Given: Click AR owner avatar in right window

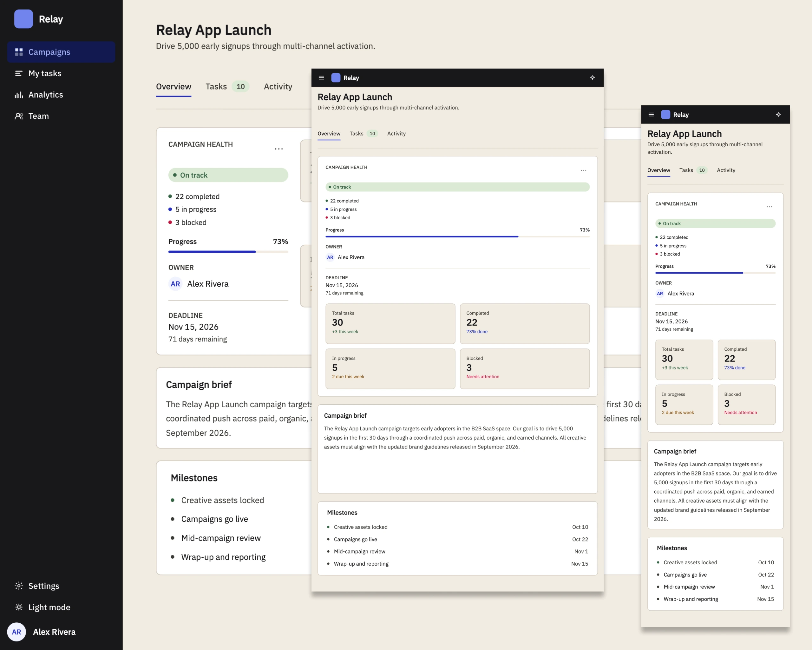Looking at the screenshot, I should pos(660,294).
